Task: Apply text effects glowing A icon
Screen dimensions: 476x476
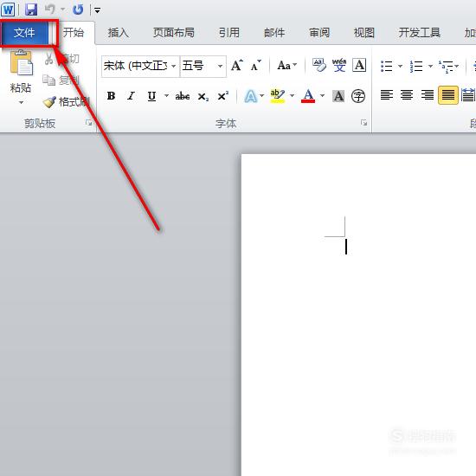Action: click(251, 97)
